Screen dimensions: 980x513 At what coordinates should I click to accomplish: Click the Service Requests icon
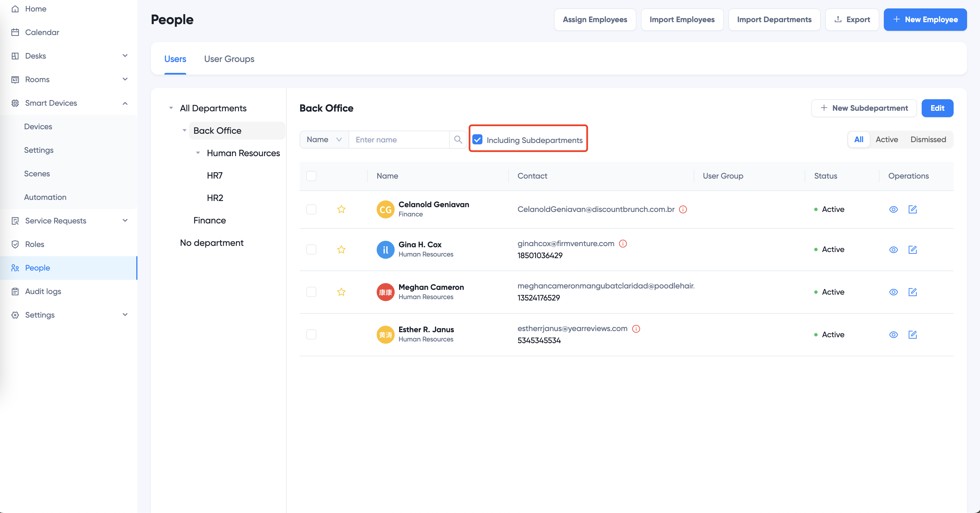click(15, 221)
